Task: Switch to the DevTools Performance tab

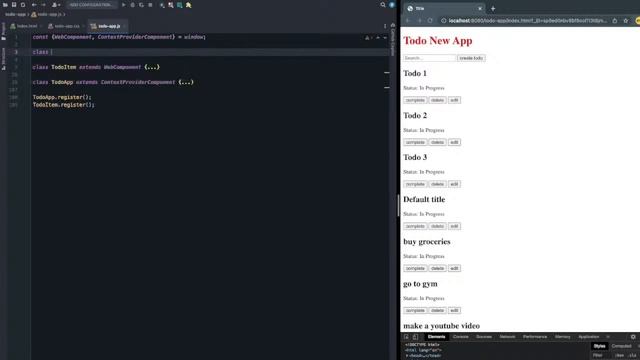Action: coord(535,337)
